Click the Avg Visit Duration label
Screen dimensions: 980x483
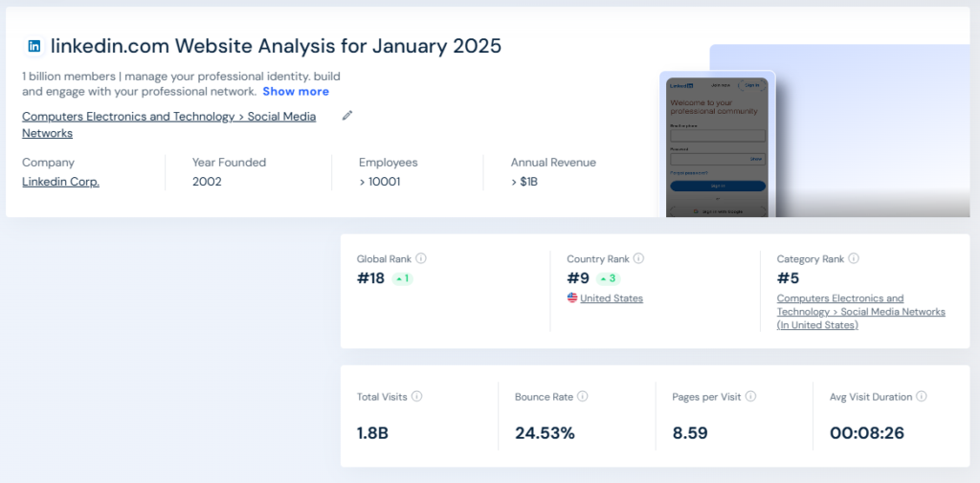point(871,397)
